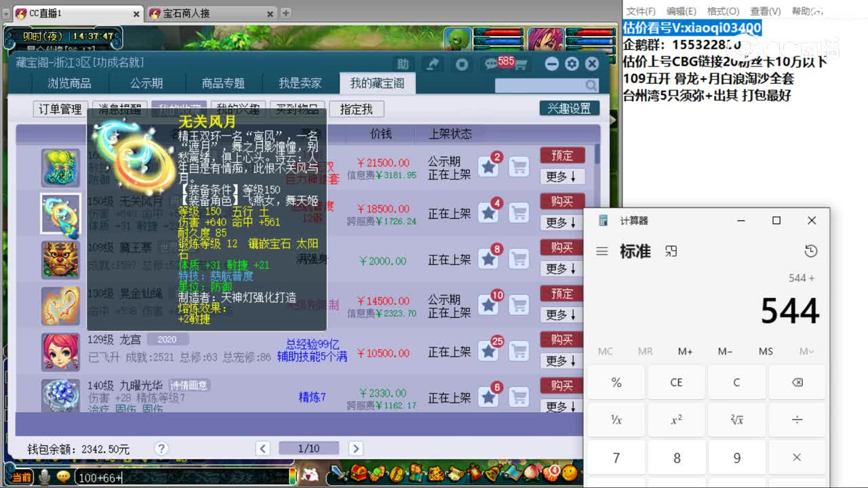Toggle the microphone icon in chat bar
This screenshot has width=868, height=488.
click(x=45, y=476)
